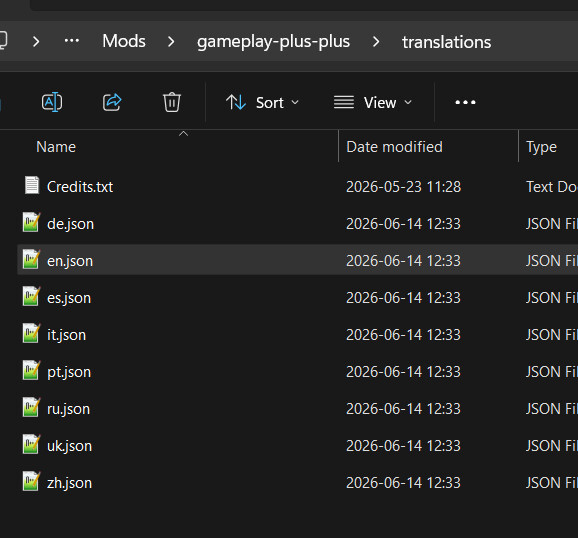Click the ru.json file icon
The width and height of the screenshot is (578, 538).
tap(31, 407)
